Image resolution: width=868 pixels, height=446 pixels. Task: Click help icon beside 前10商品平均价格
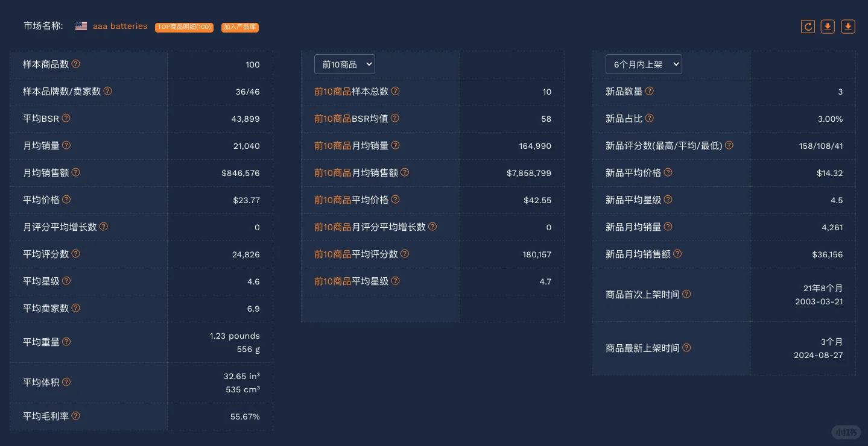[396, 199]
